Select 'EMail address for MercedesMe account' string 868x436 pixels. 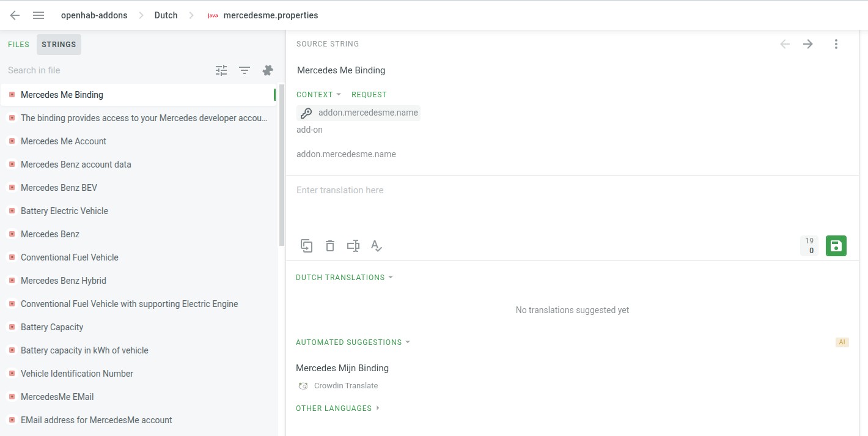(138, 420)
